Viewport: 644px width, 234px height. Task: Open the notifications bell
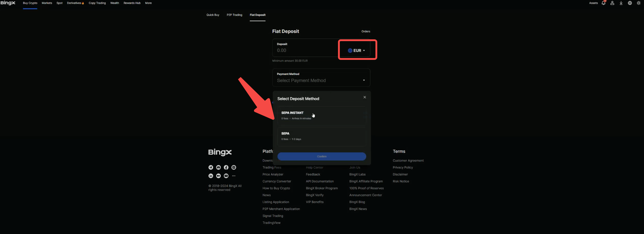603,3
